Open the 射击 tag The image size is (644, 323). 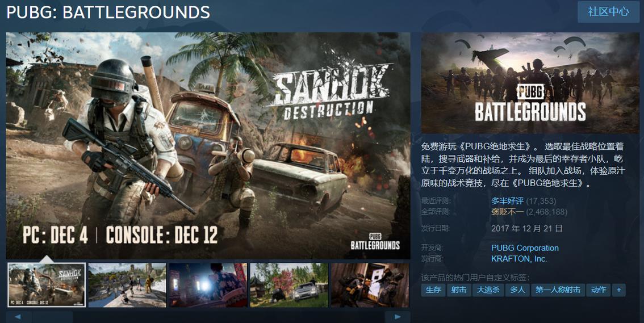[459, 290]
